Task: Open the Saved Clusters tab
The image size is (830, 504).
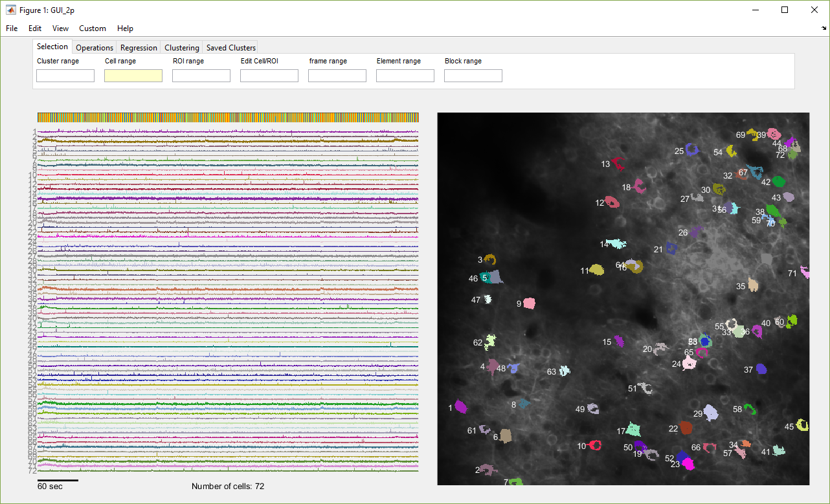Action: pyautogui.click(x=231, y=47)
